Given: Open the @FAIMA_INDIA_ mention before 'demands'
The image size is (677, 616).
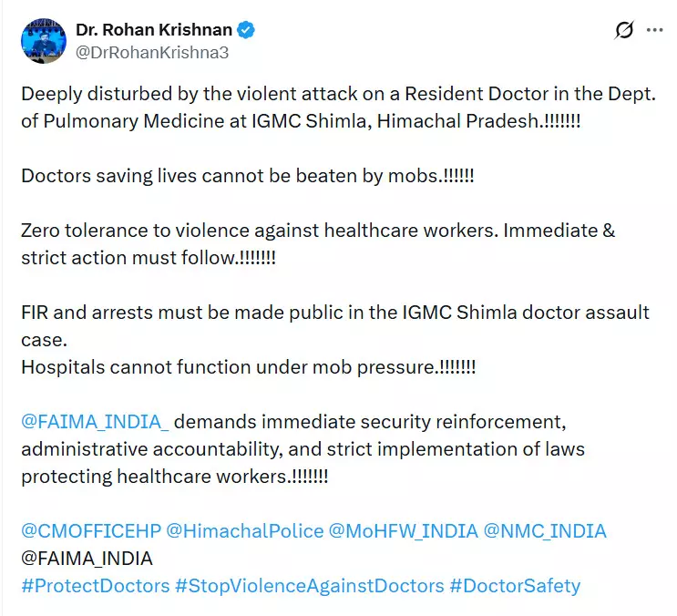Looking at the screenshot, I should (95, 422).
